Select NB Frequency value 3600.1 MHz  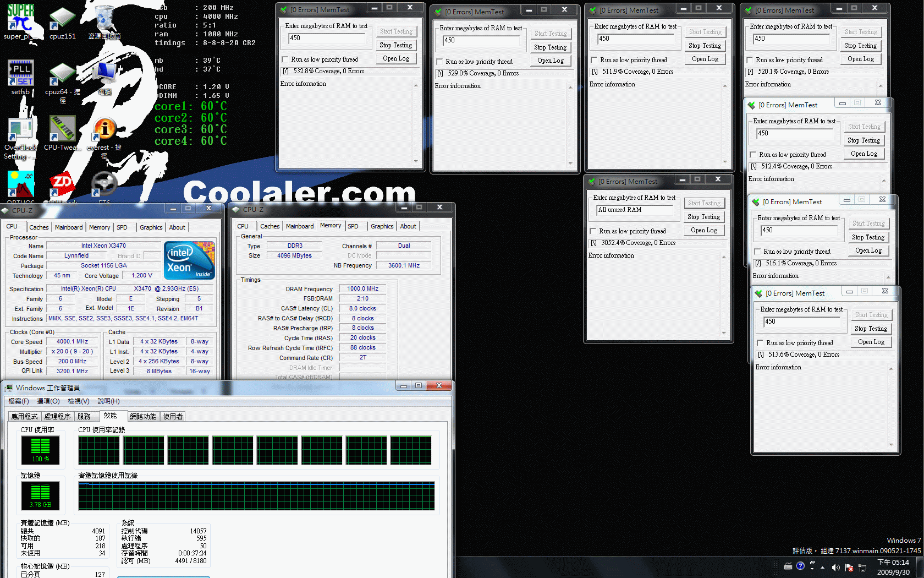pyautogui.click(x=404, y=265)
